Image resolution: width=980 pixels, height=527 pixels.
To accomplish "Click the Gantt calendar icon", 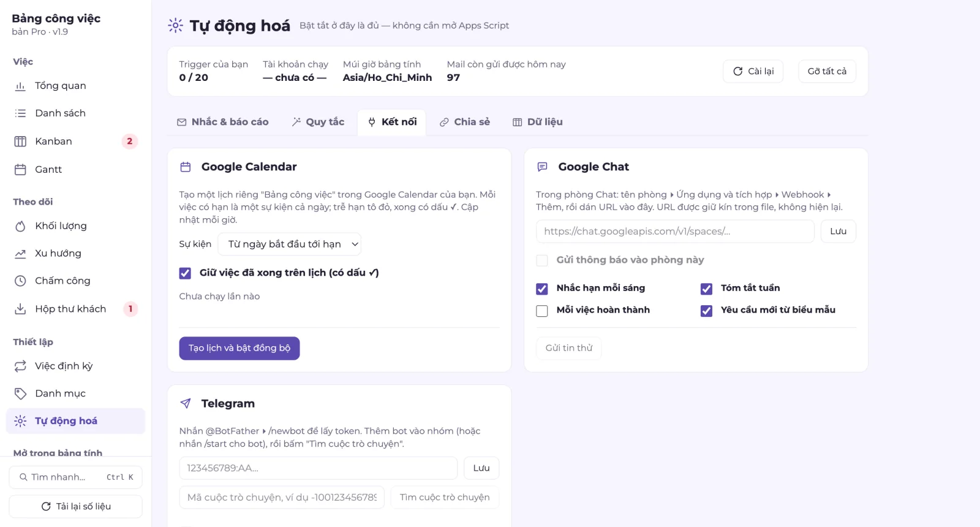I will [20, 170].
